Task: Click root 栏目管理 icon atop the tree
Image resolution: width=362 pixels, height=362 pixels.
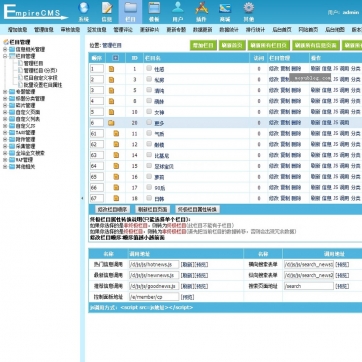Action: [x=6, y=42]
